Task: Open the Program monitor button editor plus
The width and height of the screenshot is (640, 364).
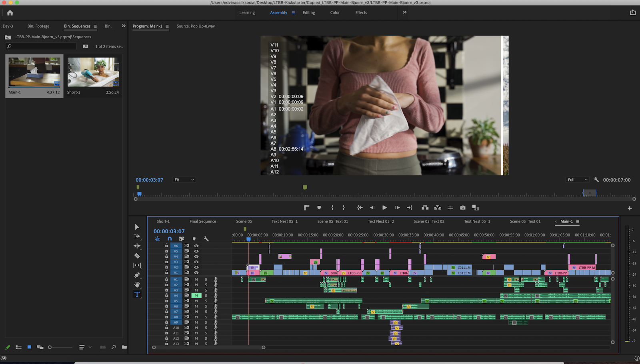Action: pyautogui.click(x=630, y=208)
